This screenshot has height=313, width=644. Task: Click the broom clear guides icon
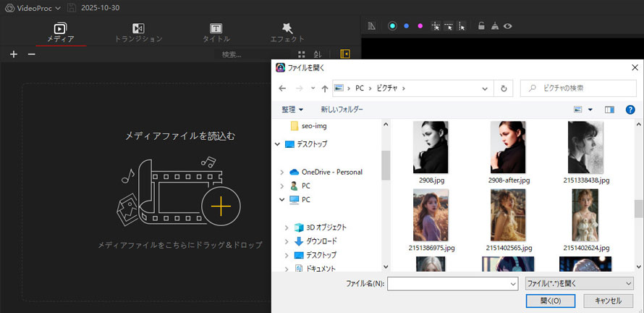point(495,26)
